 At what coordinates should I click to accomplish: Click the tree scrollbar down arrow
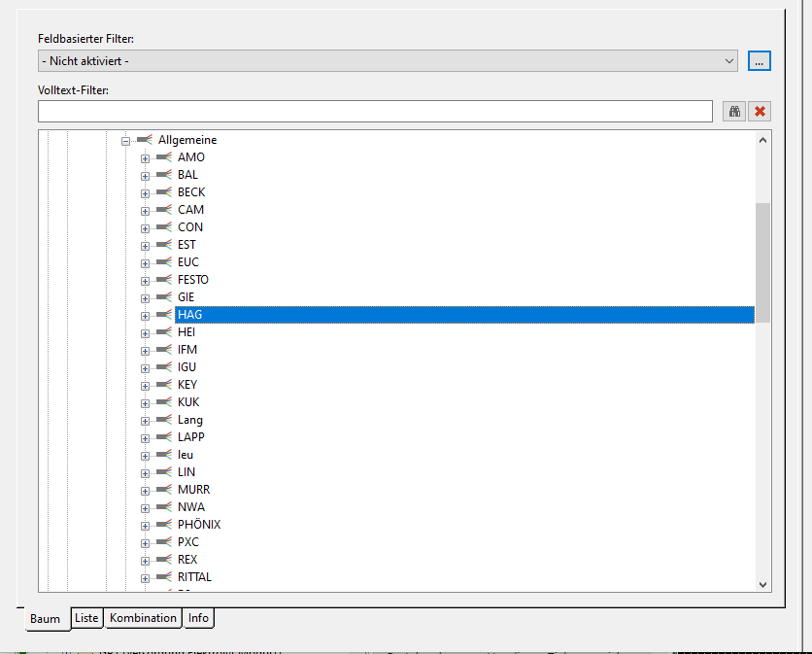click(762, 584)
